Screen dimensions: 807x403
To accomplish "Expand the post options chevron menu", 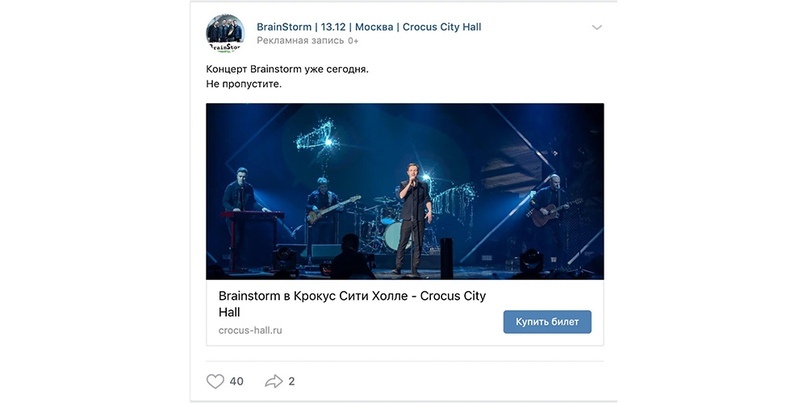I will (597, 27).
